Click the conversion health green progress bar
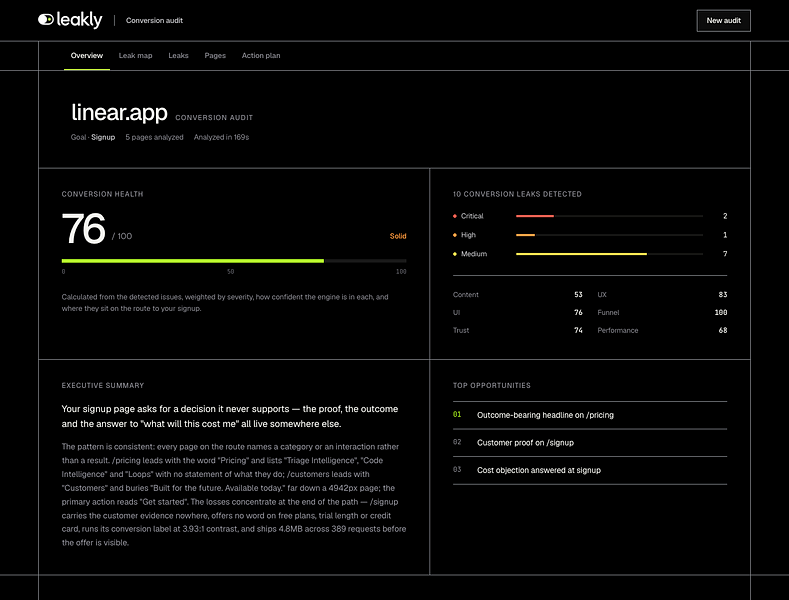 pyautogui.click(x=193, y=261)
